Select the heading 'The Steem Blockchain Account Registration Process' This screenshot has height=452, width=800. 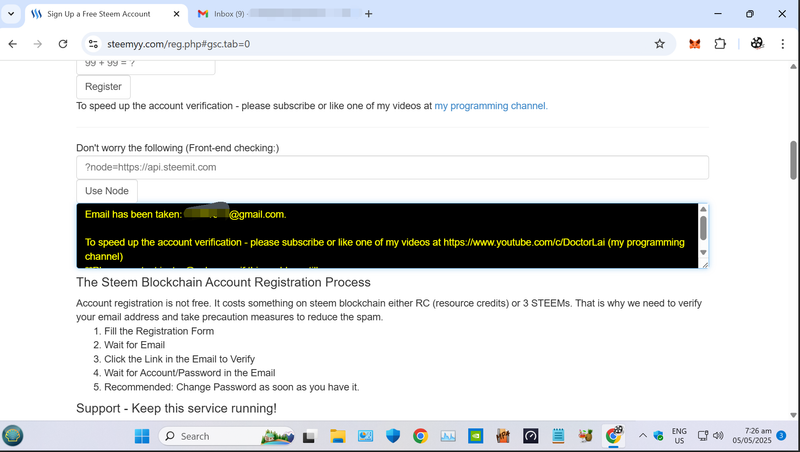(x=223, y=282)
